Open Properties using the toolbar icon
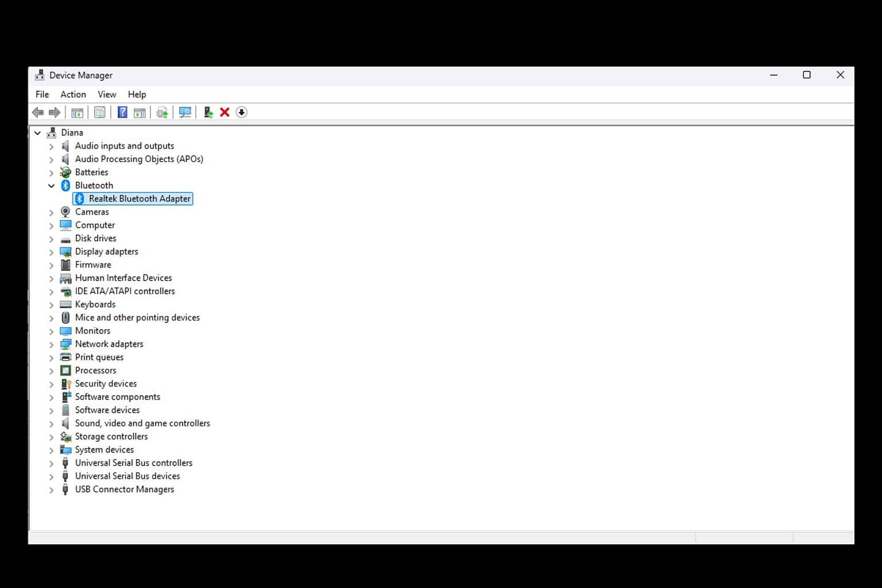The image size is (882, 588). click(99, 112)
